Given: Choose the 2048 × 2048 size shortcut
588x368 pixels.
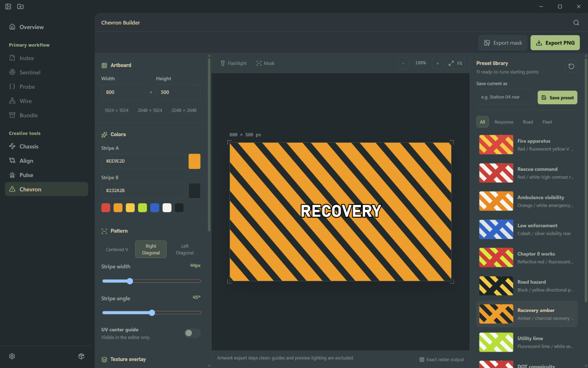Looking at the screenshot, I should point(184,110).
